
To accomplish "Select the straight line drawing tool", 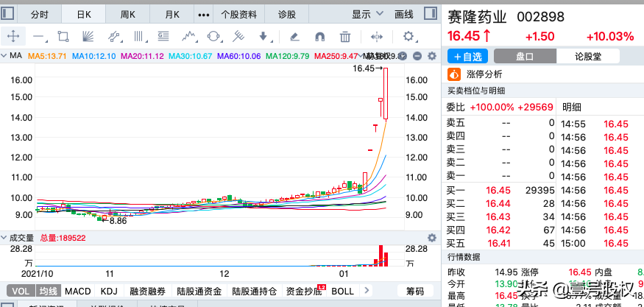I will click(x=38, y=37).
